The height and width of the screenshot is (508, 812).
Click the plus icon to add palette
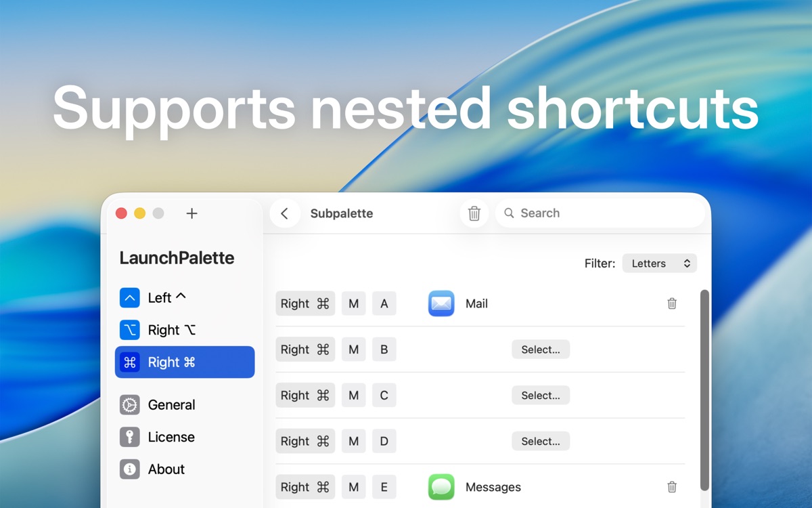192,213
